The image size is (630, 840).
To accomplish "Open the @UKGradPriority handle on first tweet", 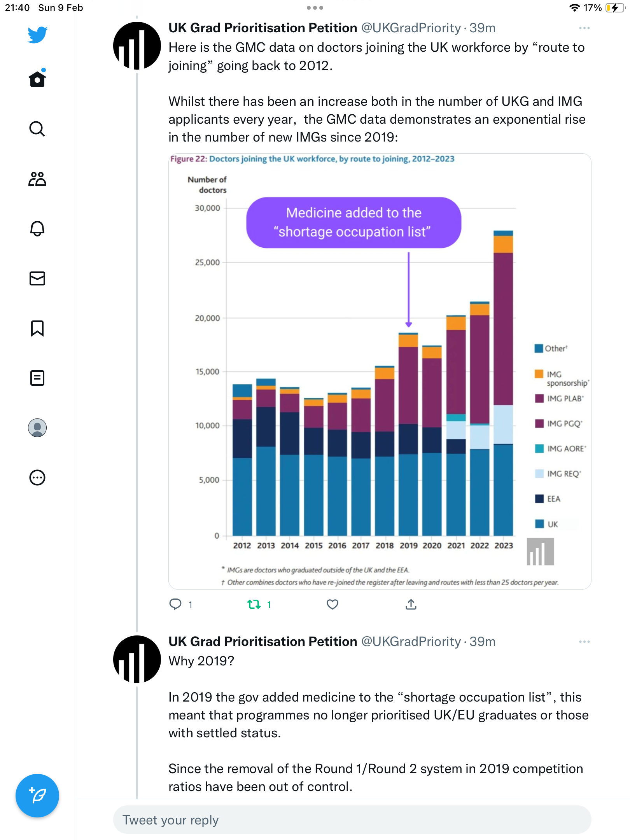I will (x=411, y=28).
